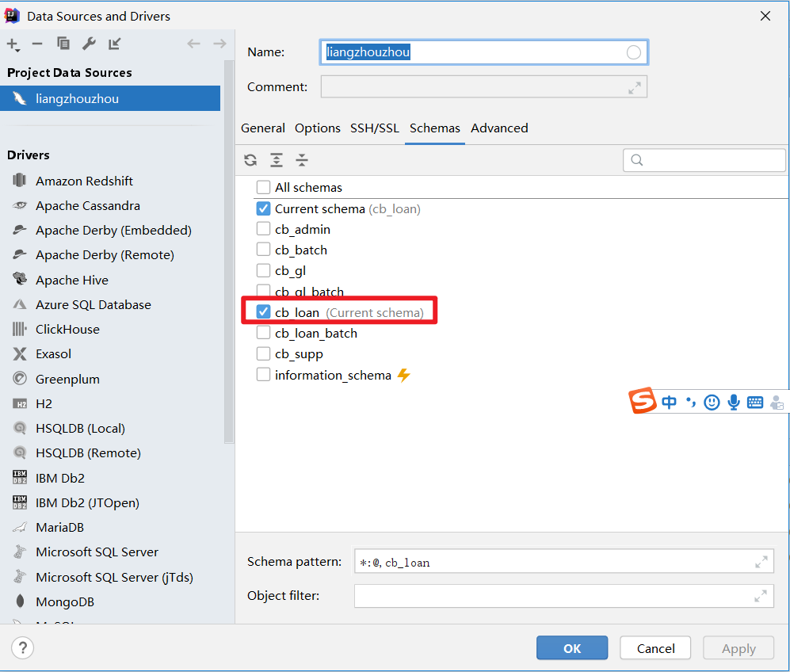Expand the Object filter field
The height and width of the screenshot is (672, 790).
[761, 596]
